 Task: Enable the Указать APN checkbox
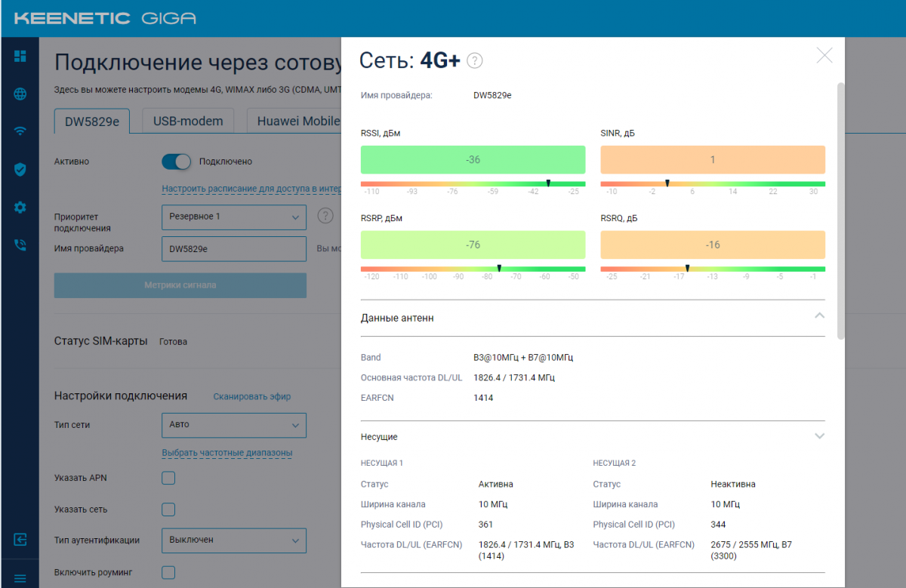168,478
